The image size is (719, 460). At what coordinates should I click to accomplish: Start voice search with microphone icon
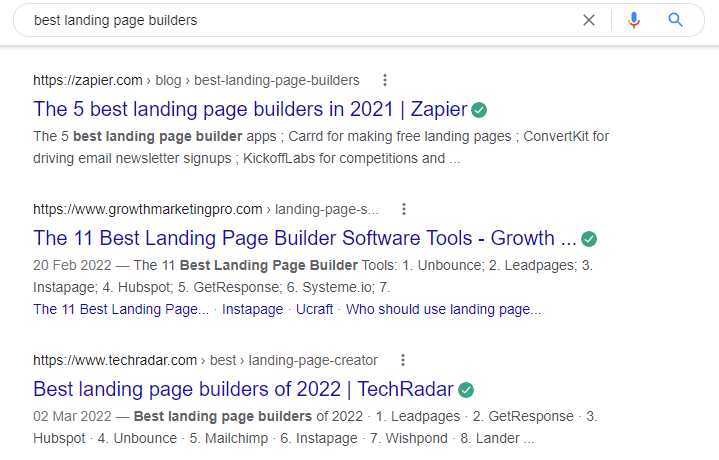click(x=633, y=20)
